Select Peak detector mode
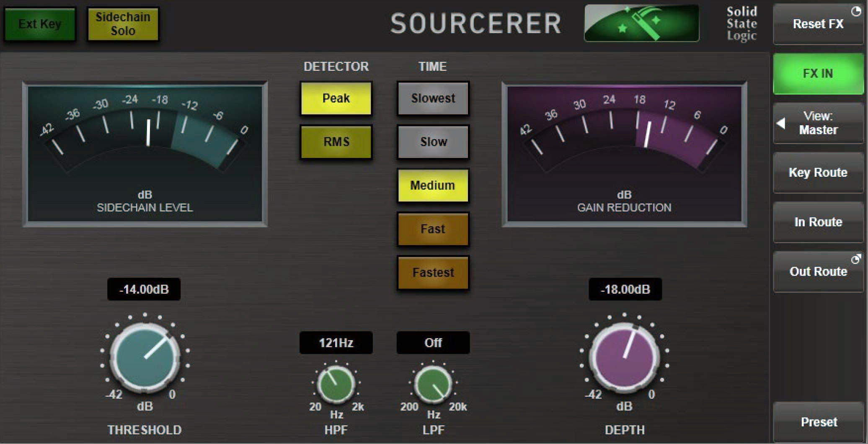Screen dimensions: 868x444 [x=336, y=98]
